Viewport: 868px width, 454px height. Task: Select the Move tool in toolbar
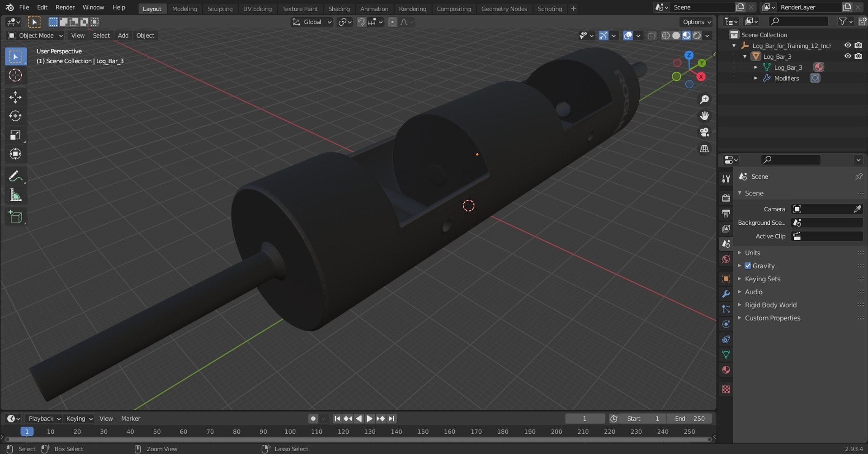coord(15,97)
